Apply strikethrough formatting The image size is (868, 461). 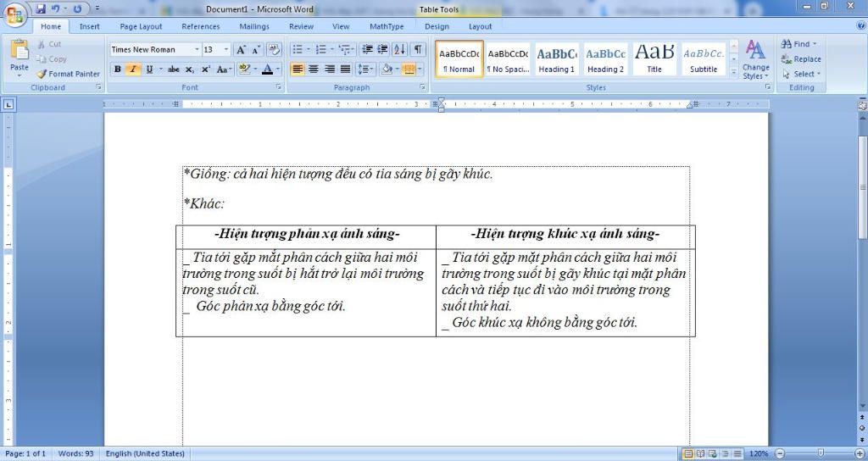(x=174, y=69)
